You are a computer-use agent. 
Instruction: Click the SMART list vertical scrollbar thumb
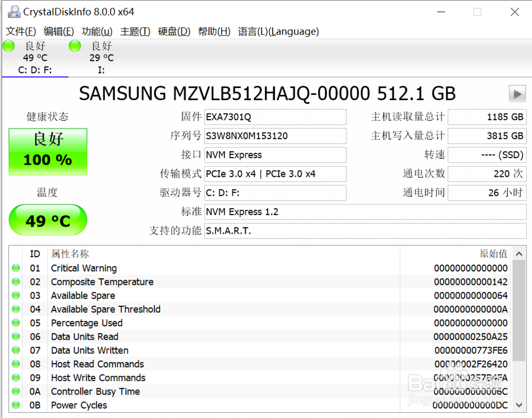(x=519, y=310)
